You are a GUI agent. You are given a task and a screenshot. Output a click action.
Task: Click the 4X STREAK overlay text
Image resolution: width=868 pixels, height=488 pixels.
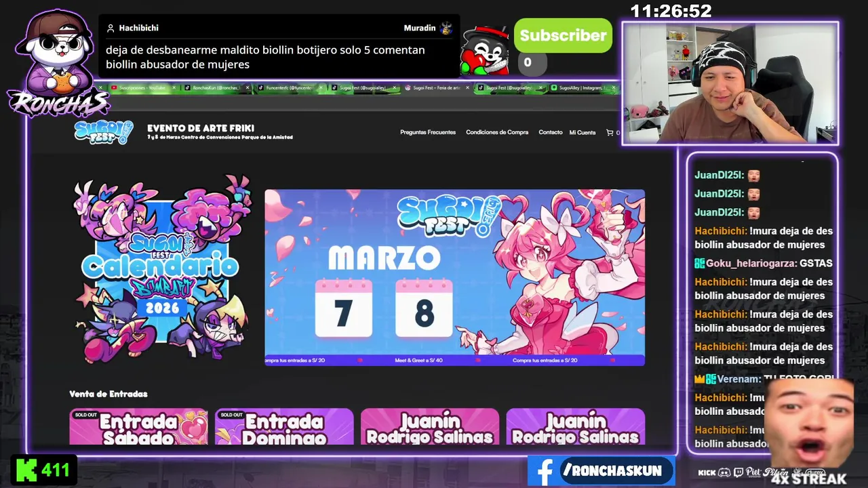coord(809,479)
